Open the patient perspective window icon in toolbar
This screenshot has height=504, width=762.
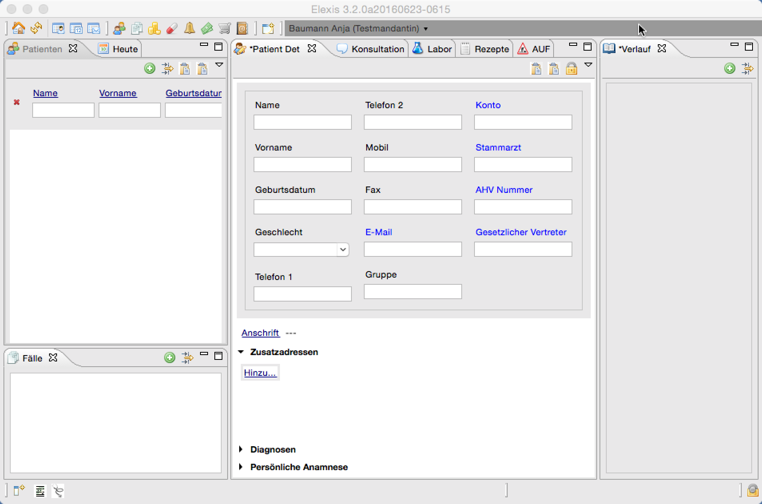coord(58,28)
